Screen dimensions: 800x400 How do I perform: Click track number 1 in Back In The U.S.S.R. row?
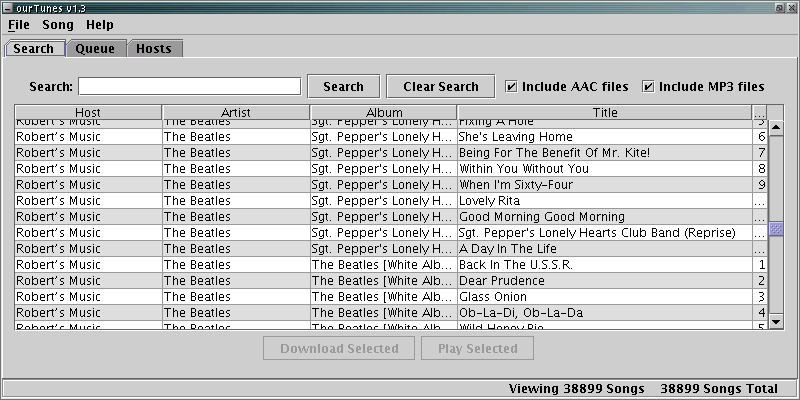(x=760, y=264)
